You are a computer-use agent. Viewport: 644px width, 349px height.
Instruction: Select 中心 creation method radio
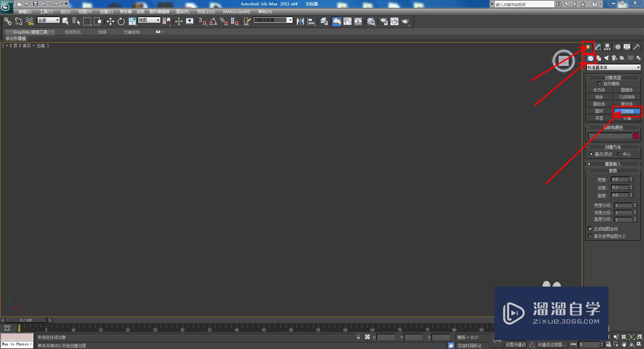click(619, 154)
